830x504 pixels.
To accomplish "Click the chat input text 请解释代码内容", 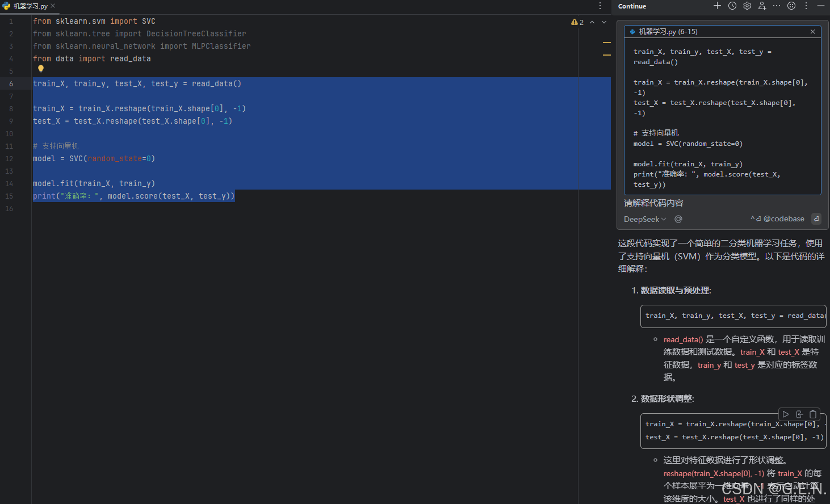I will tap(654, 203).
